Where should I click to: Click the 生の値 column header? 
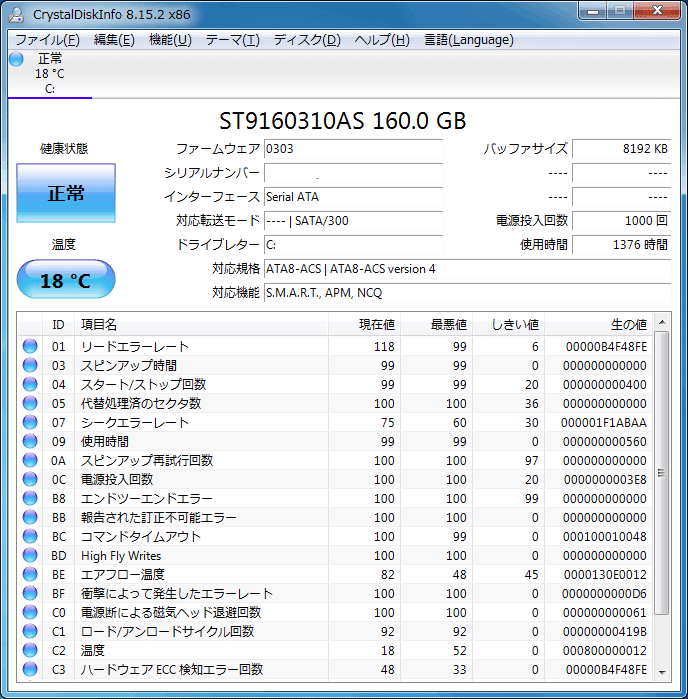(599, 325)
